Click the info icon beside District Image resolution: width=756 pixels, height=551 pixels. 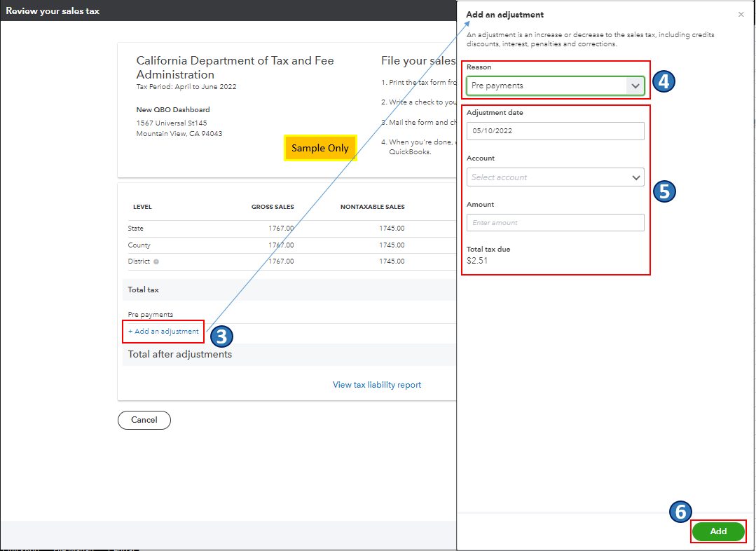tap(156, 262)
